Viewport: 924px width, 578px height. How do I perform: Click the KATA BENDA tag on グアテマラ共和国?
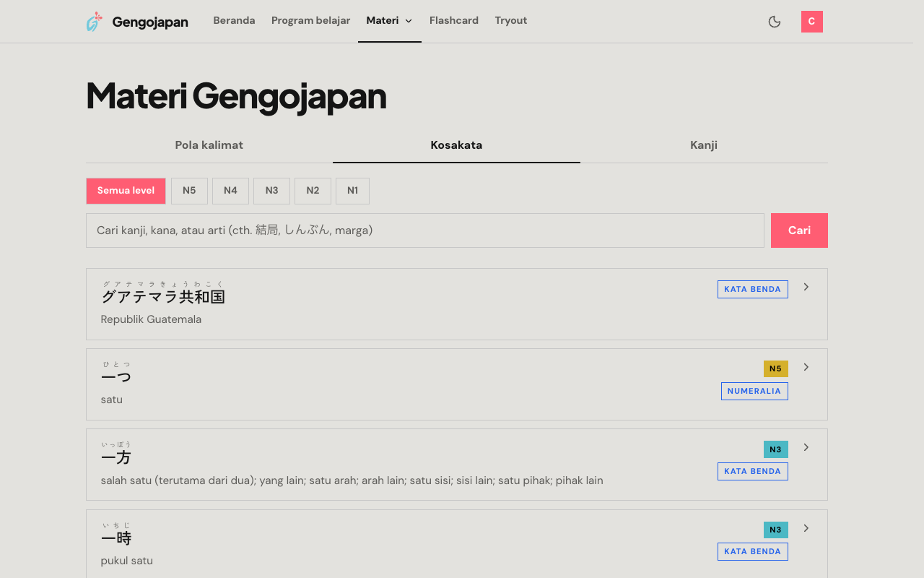point(753,289)
